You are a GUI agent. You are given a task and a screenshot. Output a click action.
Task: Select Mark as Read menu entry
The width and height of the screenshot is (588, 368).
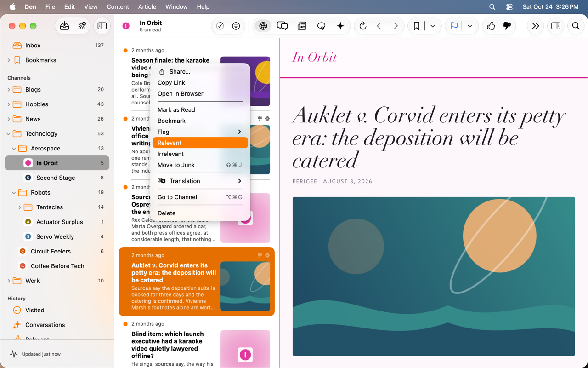pos(200,110)
